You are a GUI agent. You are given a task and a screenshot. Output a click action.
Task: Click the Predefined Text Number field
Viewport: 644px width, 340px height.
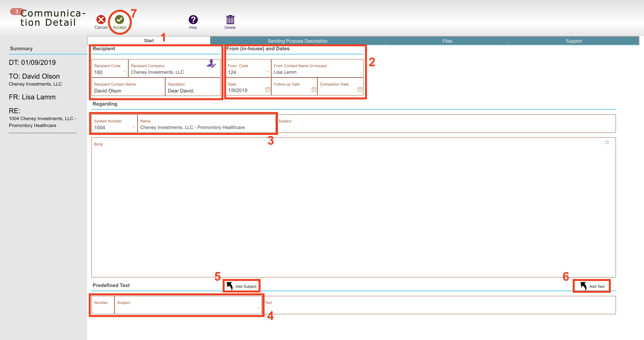[103, 305]
